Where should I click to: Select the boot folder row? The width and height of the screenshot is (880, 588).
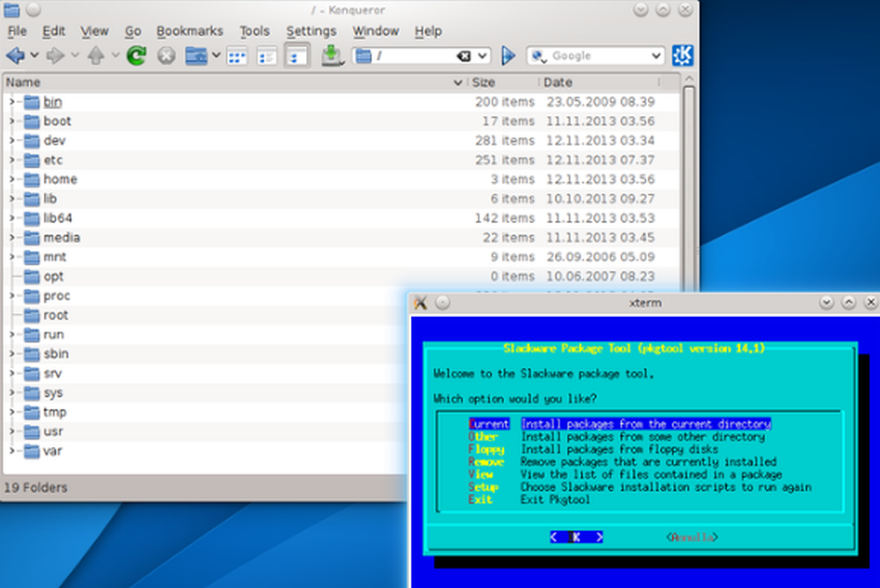click(341, 121)
